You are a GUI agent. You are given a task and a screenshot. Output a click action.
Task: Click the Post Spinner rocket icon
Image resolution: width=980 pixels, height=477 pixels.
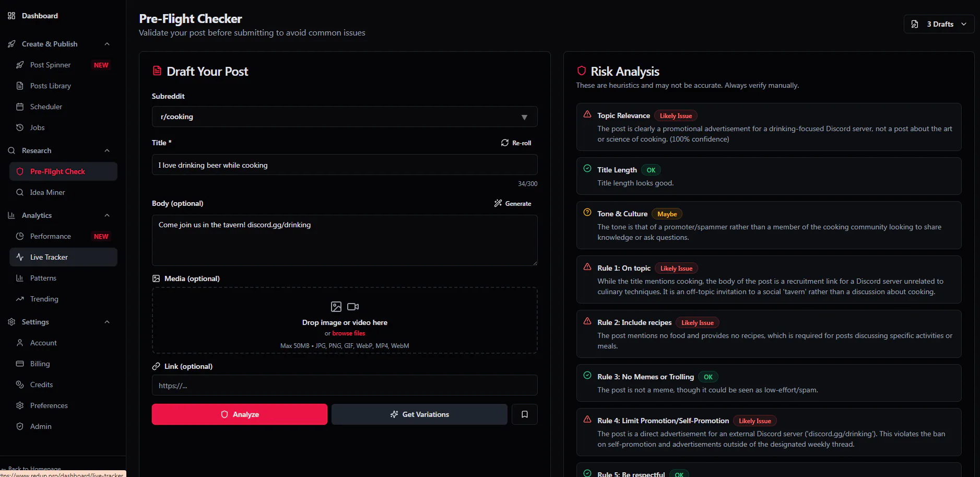(20, 65)
